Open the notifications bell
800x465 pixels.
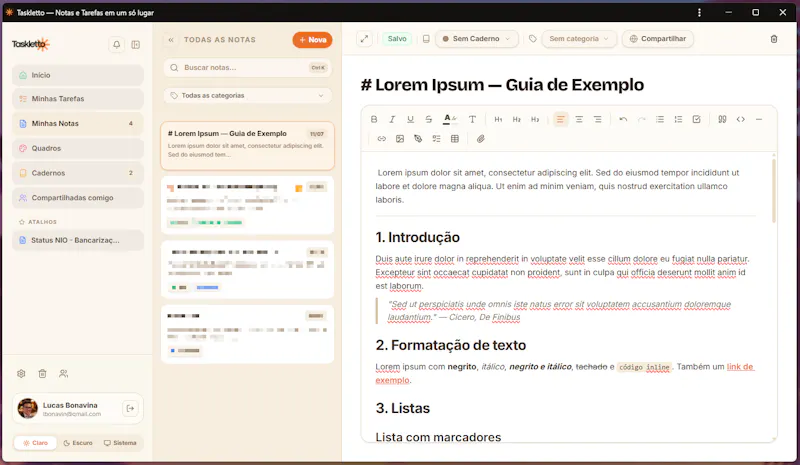point(116,45)
